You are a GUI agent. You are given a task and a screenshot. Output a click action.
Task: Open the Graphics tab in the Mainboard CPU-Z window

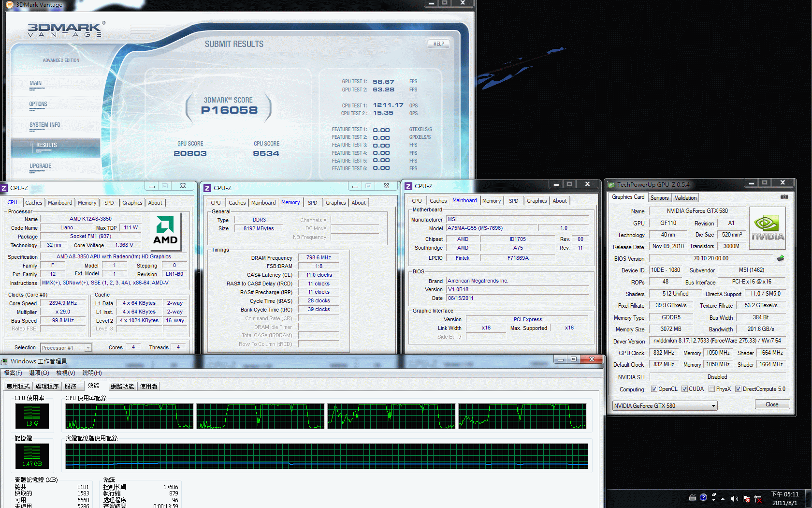[x=536, y=201]
